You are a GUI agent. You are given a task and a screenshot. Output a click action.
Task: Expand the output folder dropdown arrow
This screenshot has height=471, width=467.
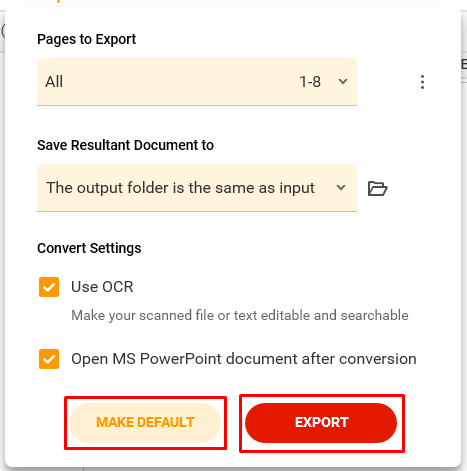[x=341, y=188]
